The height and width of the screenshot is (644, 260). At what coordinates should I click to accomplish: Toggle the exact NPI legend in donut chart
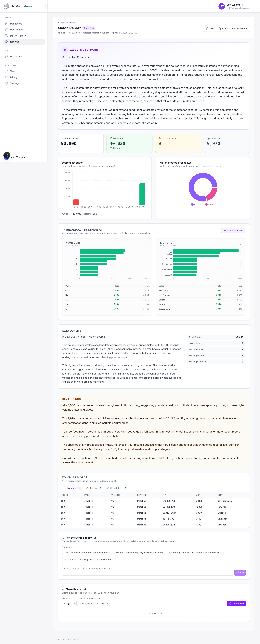[x=197, y=204]
